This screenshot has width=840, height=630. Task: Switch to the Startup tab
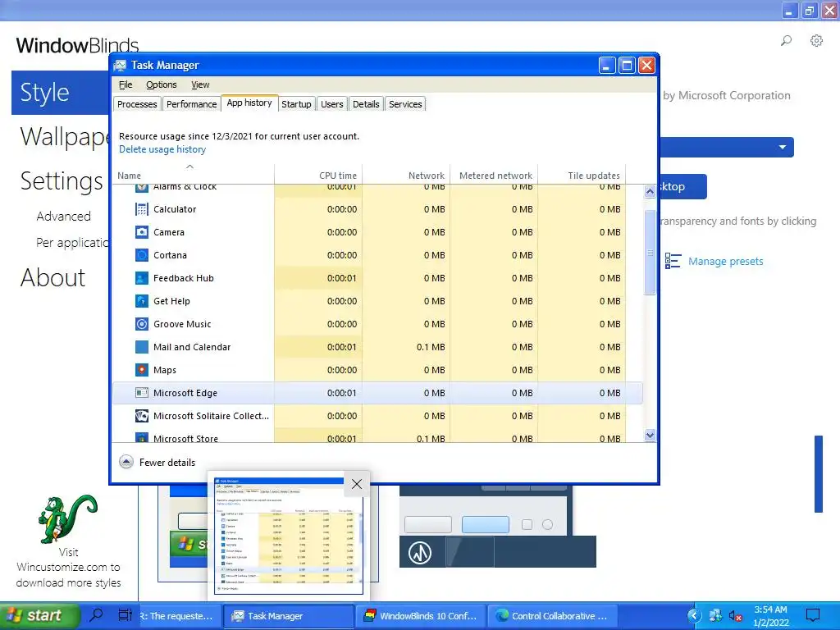pos(296,104)
